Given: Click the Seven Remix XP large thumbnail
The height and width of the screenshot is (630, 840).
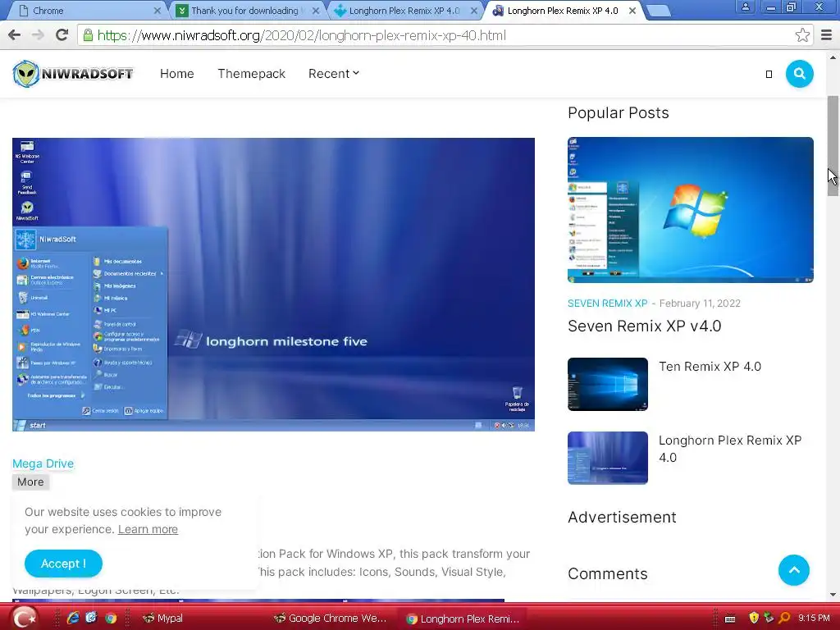Looking at the screenshot, I should 691,210.
